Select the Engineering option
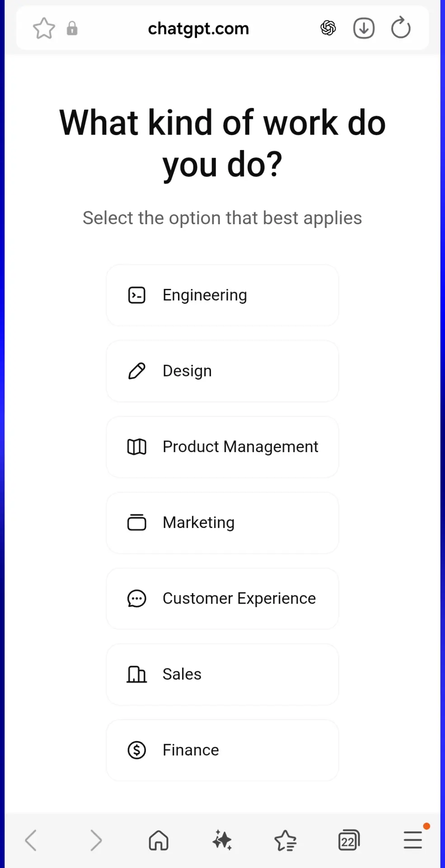Image resolution: width=445 pixels, height=868 pixels. pos(222,295)
